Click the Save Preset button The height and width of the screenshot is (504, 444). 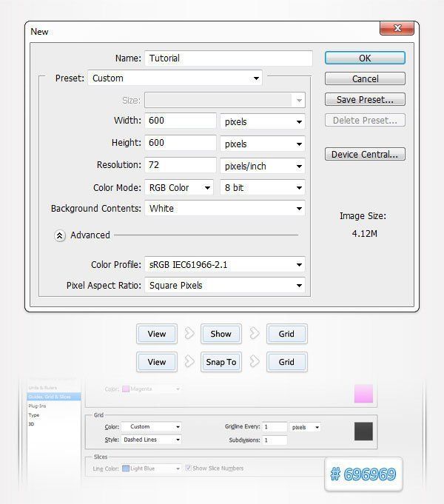tap(365, 100)
